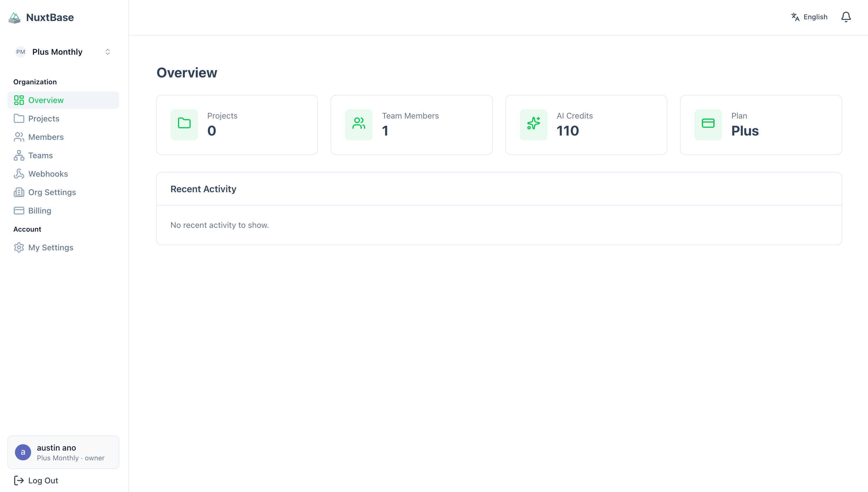868x492 pixels.
Task: Open the Billing page link
Action: click(x=39, y=210)
